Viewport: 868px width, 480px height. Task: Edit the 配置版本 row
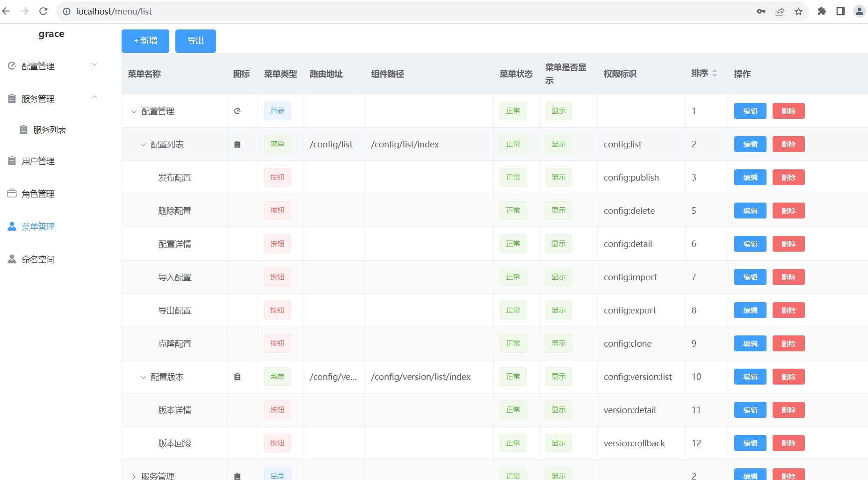(x=750, y=377)
